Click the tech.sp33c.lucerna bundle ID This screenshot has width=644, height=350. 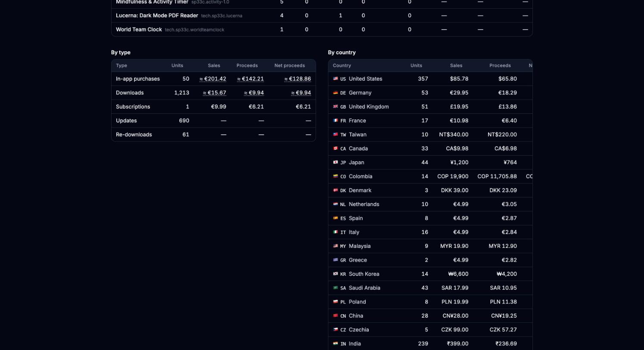pos(221,16)
